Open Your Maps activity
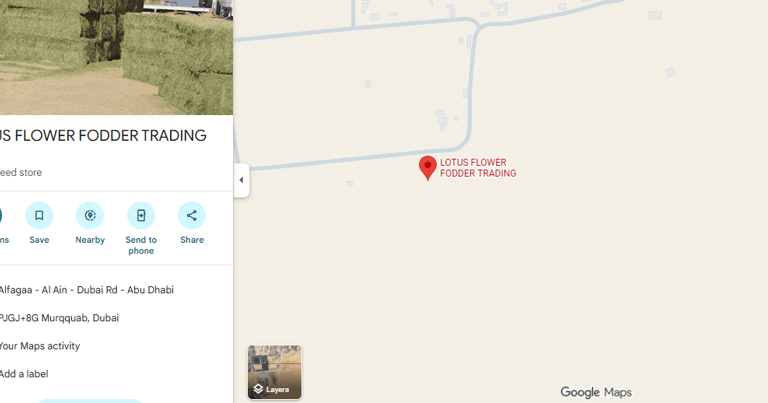Image resolution: width=768 pixels, height=403 pixels. point(40,346)
